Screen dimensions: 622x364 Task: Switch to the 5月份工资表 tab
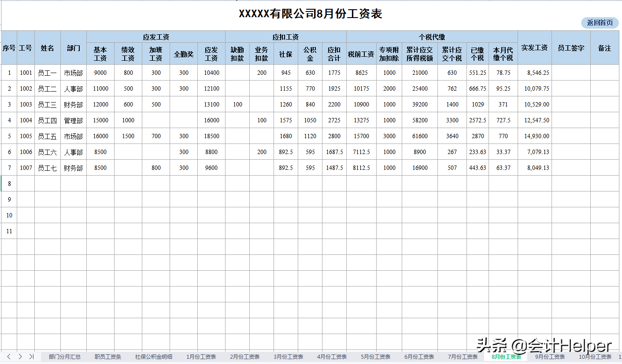[x=376, y=357]
